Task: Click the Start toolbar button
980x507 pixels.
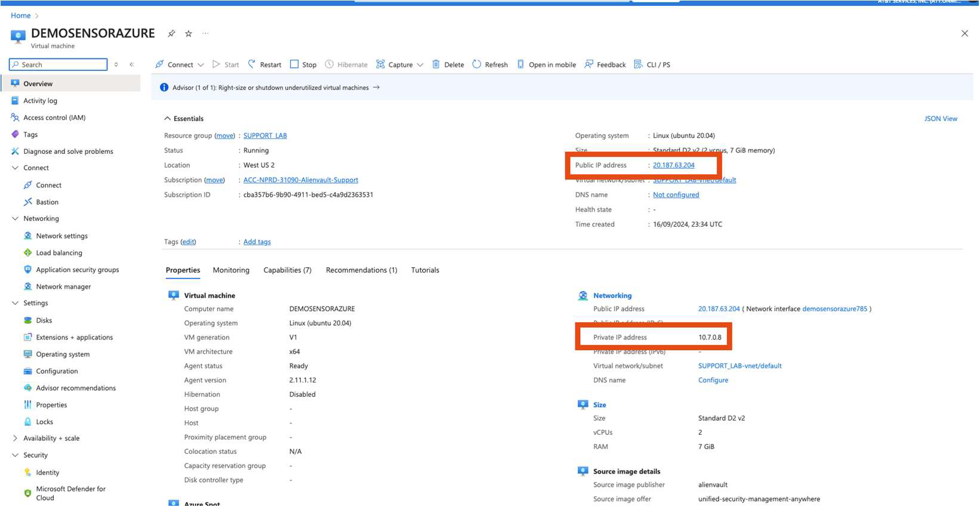Action: [226, 64]
